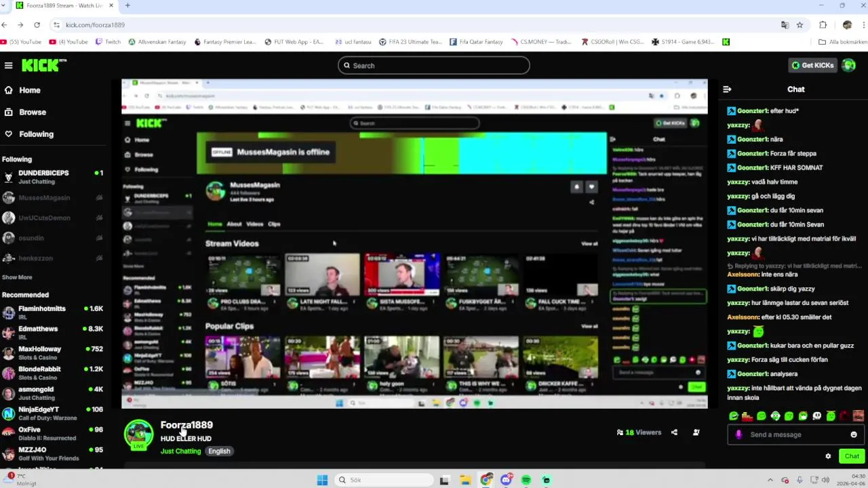Click the Foorza1889 streamer avatar
Image resolution: width=868 pixels, height=488 pixels.
(x=138, y=434)
